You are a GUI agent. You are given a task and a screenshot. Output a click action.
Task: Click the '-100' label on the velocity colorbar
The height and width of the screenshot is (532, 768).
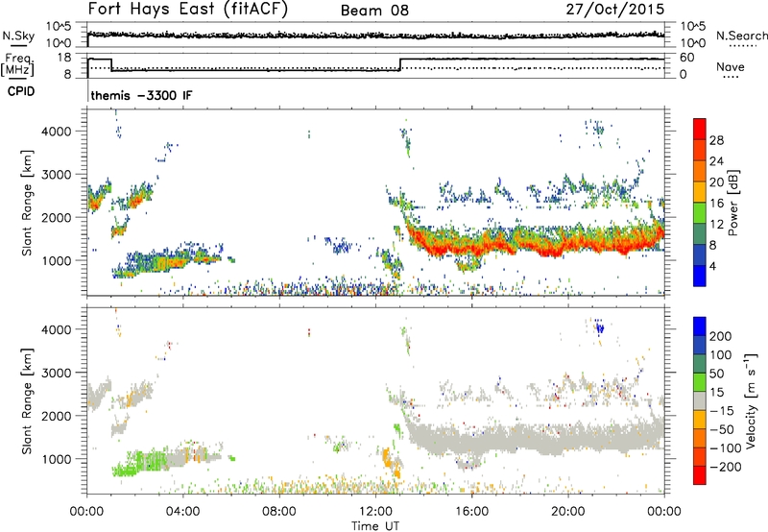pyautogui.click(x=725, y=448)
